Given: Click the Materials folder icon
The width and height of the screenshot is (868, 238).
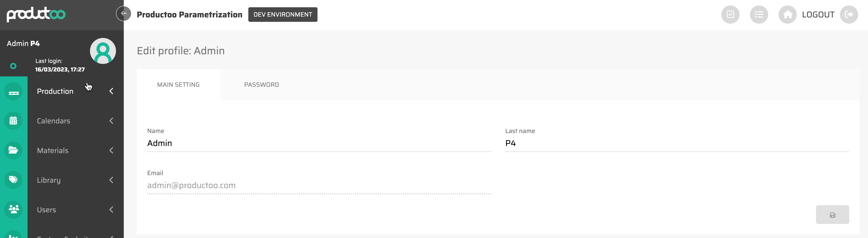Looking at the screenshot, I should 14,150.
